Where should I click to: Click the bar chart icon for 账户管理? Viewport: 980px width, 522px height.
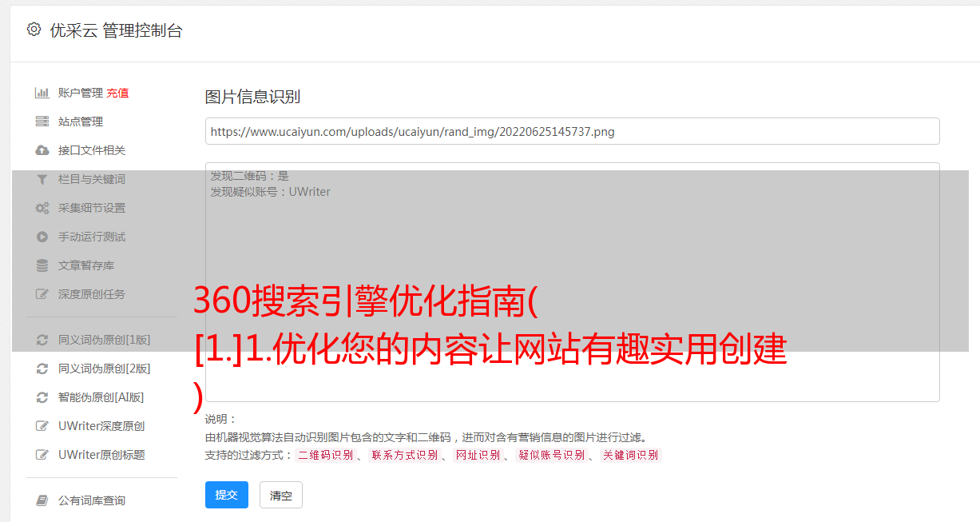(x=42, y=93)
